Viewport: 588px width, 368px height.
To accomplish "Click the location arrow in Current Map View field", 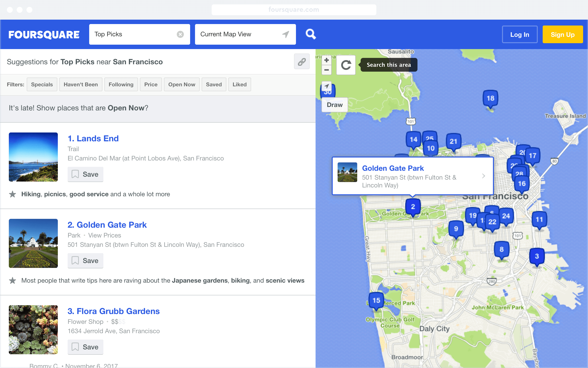I will pos(286,34).
